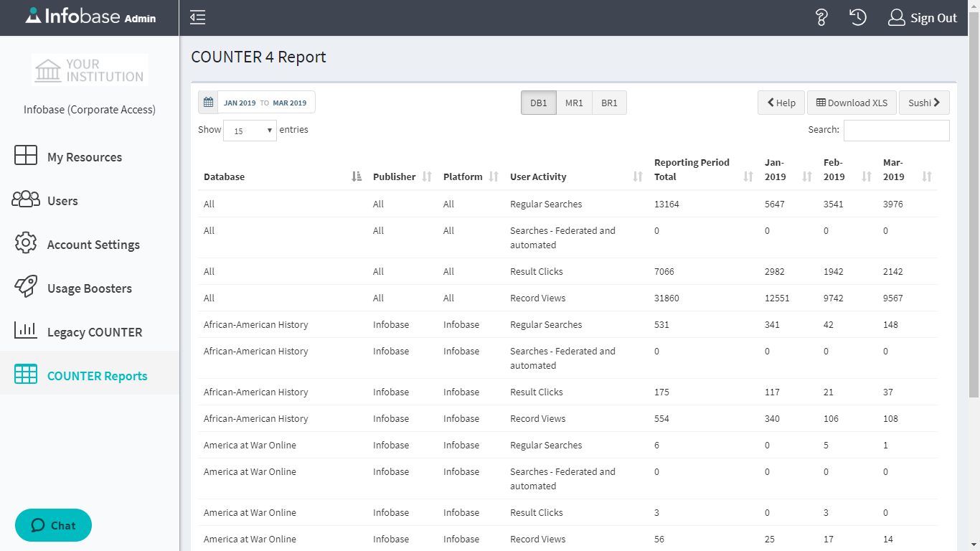
Task: Click the Usage Boosters rocket icon
Action: pyautogui.click(x=26, y=287)
